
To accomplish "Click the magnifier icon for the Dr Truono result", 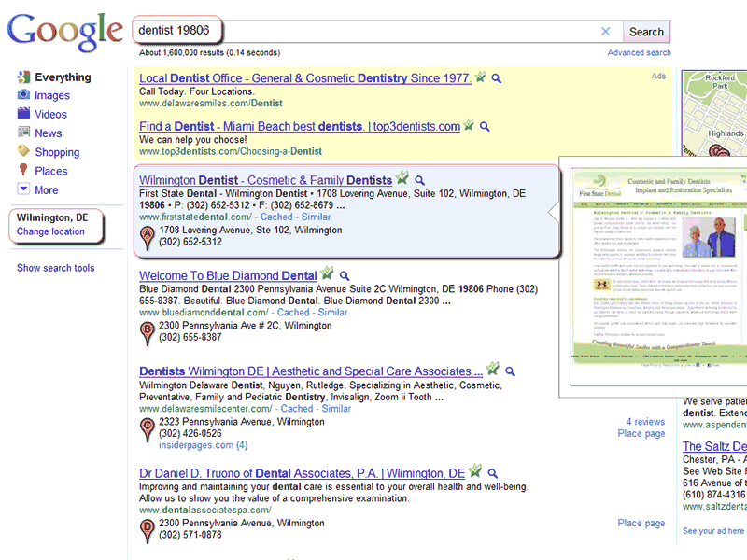I will [493, 473].
